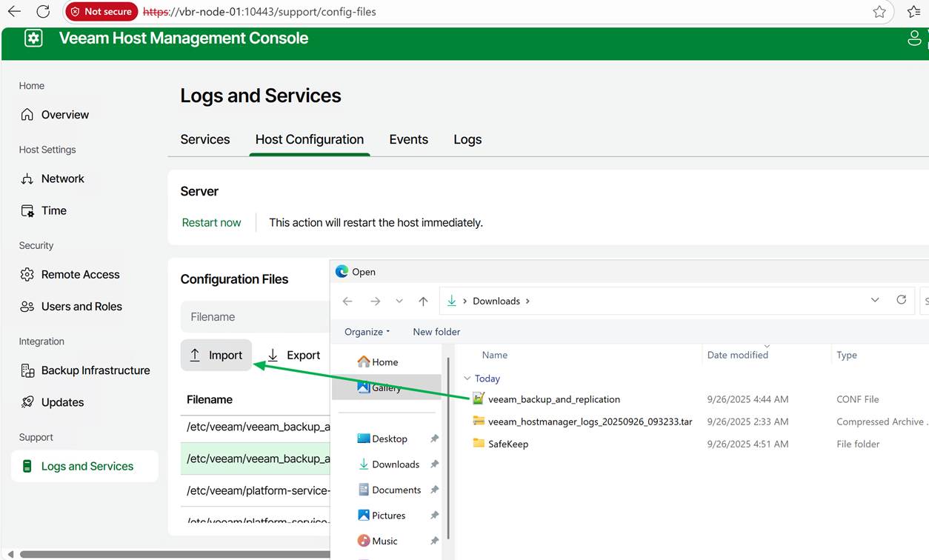Open Backup Infrastructure in the sidebar

point(95,370)
